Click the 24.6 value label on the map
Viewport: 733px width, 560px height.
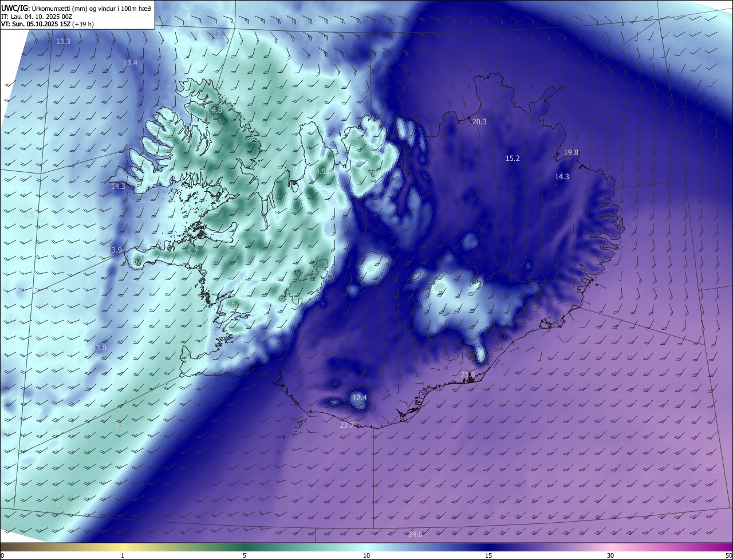tap(415, 534)
